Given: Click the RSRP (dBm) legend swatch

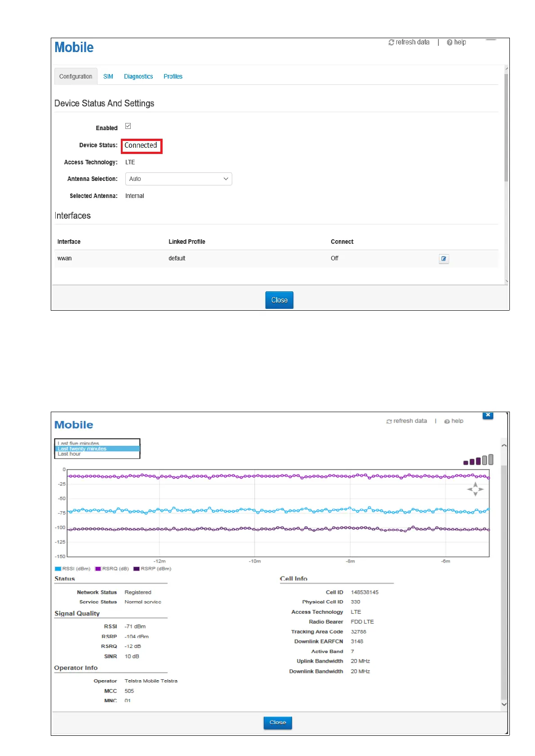Looking at the screenshot, I should click(x=137, y=569).
